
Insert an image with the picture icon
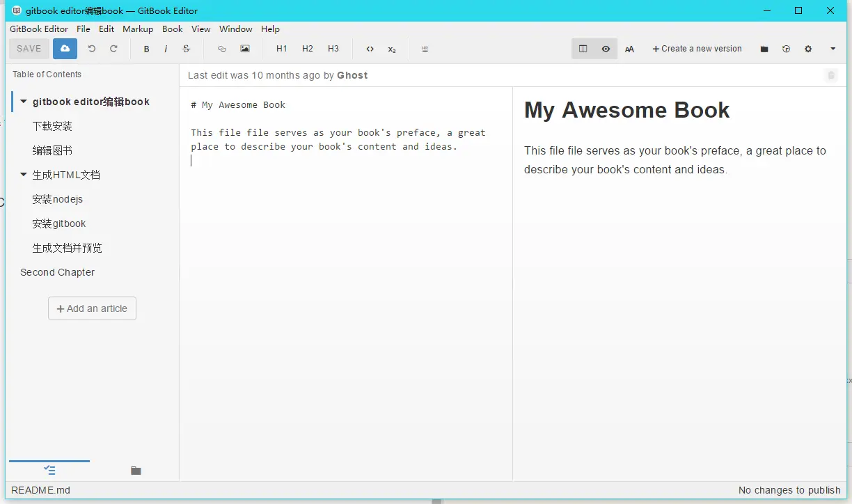245,49
